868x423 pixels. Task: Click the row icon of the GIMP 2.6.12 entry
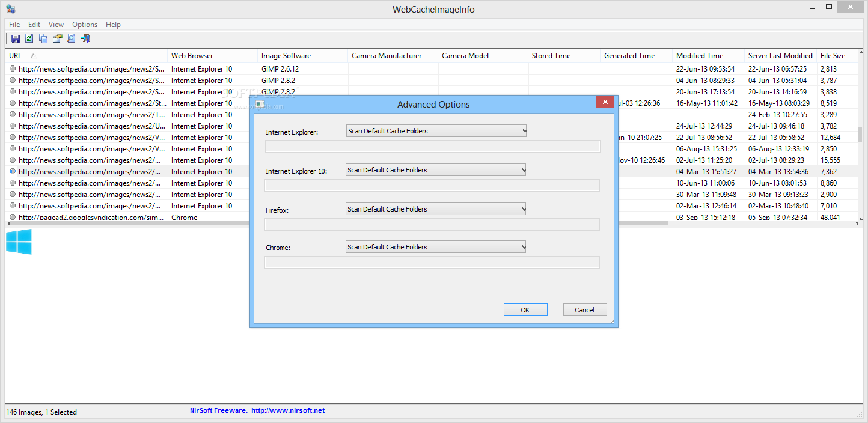coord(13,69)
